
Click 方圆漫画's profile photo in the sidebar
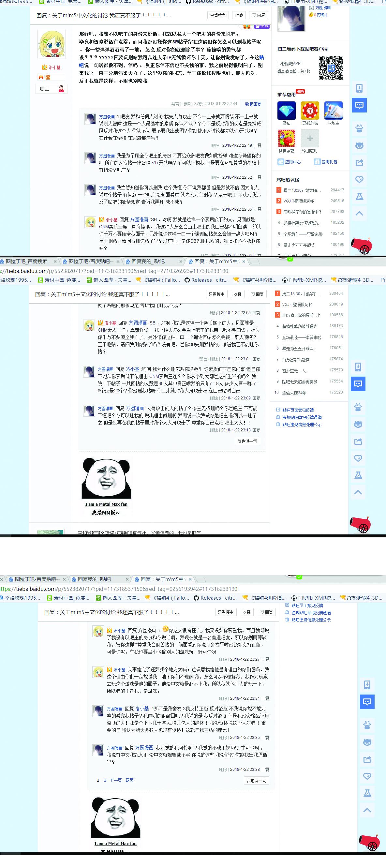(x=291, y=19)
